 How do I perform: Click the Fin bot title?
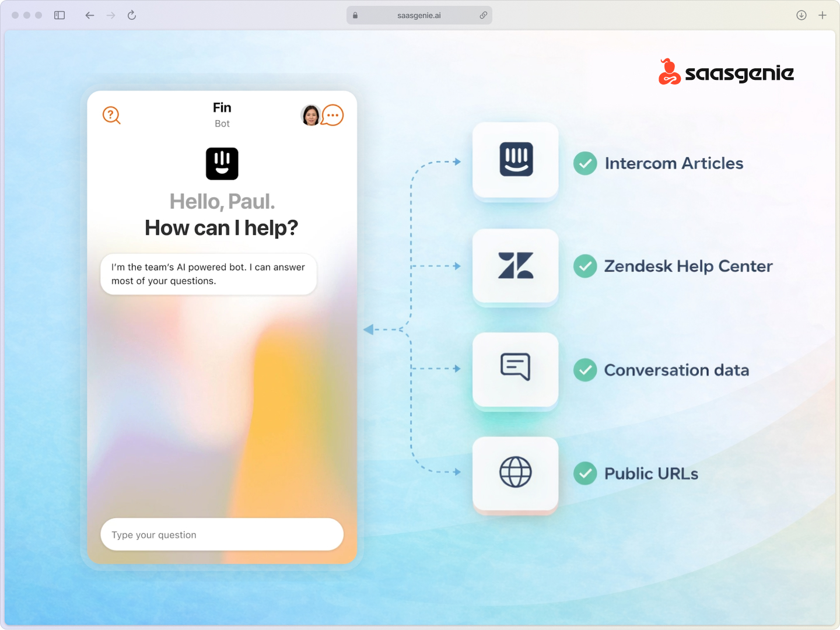pos(222,107)
